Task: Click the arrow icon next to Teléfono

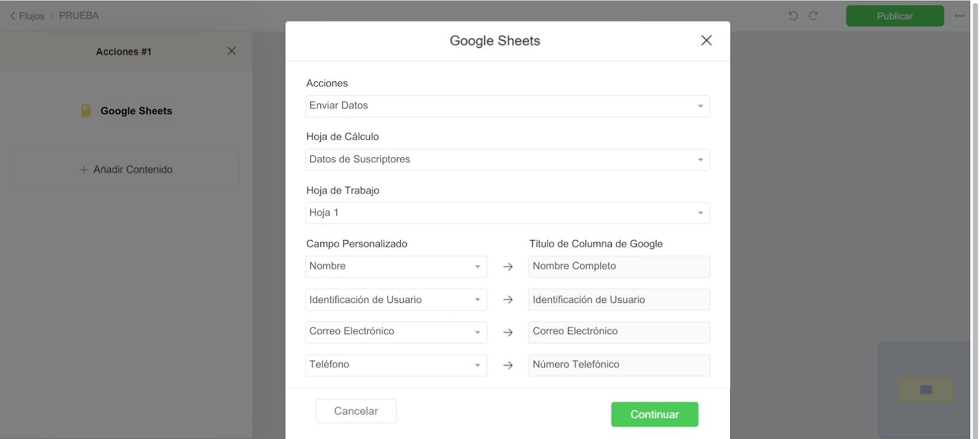Action: click(x=508, y=365)
